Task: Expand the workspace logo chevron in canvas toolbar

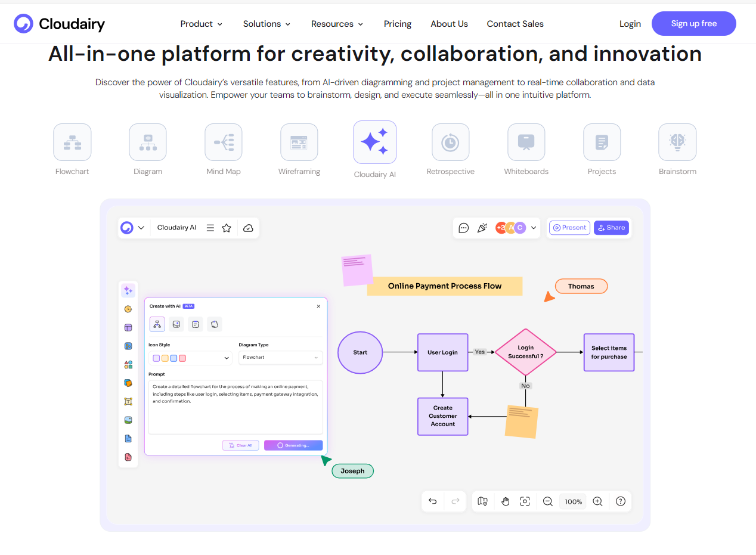Action: click(141, 228)
